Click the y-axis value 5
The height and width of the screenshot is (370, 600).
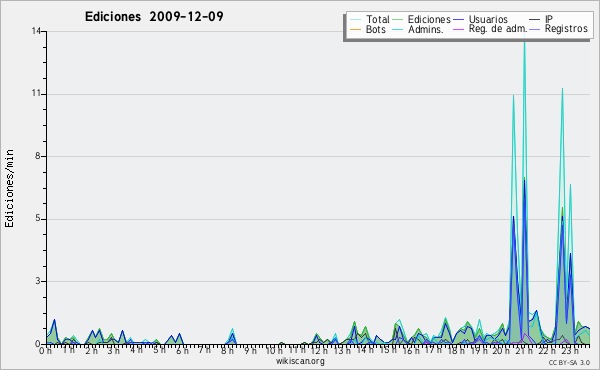[x=38, y=218]
